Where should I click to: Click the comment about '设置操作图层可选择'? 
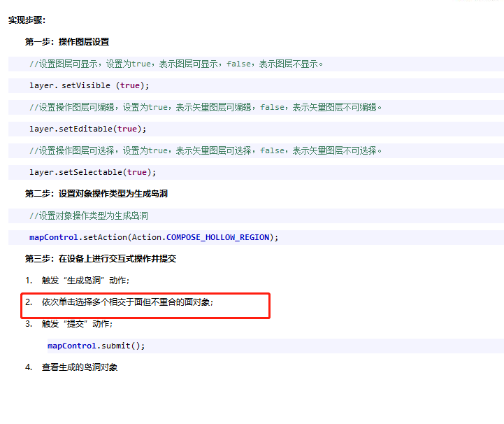point(206,150)
